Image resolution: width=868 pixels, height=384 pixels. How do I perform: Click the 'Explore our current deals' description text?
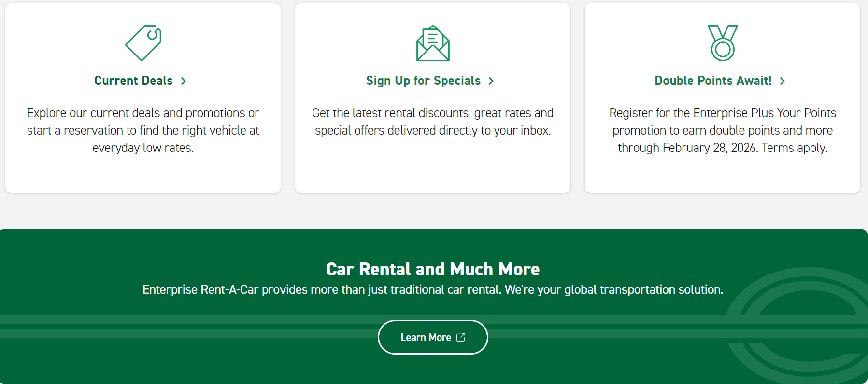143,130
